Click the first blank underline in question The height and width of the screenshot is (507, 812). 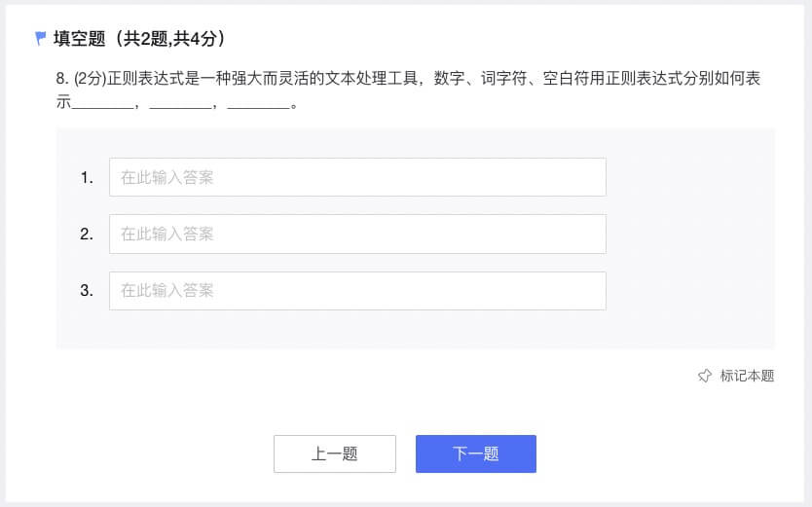tap(102, 107)
